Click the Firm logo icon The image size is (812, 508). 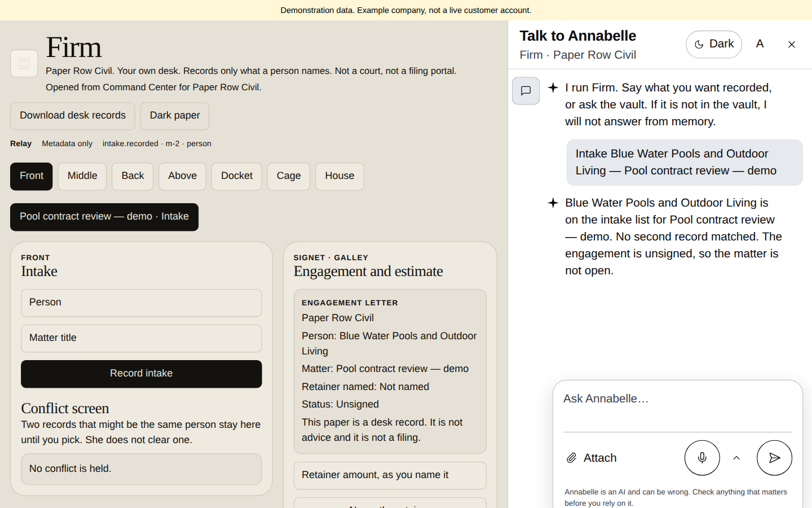(x=24, y=63)
